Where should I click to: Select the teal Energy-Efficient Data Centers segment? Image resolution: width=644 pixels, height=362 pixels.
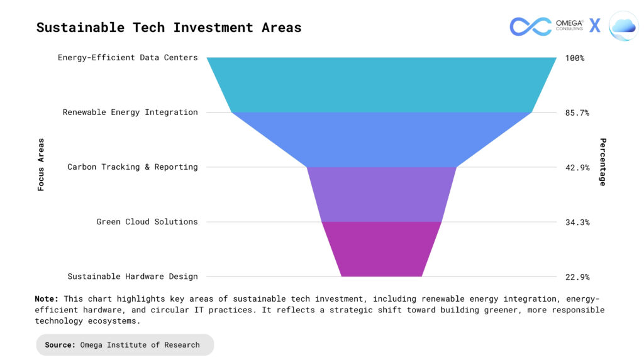click(381, 85)
